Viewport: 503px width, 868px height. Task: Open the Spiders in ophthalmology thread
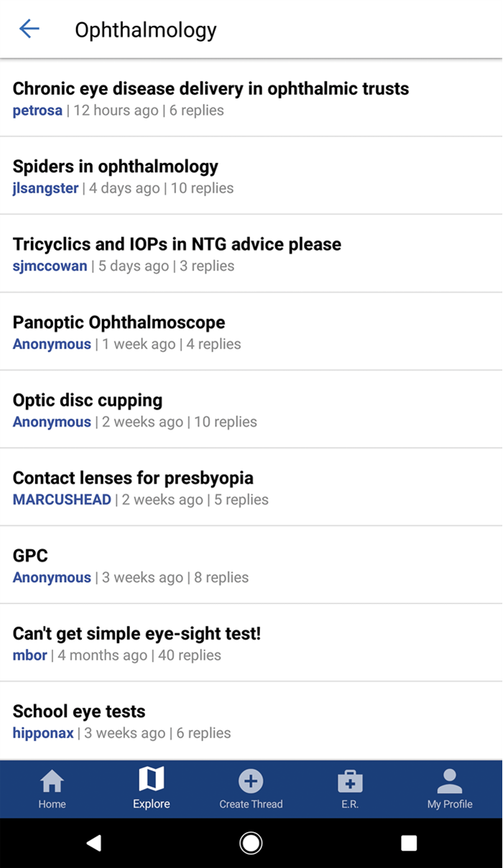click(116, 167)
